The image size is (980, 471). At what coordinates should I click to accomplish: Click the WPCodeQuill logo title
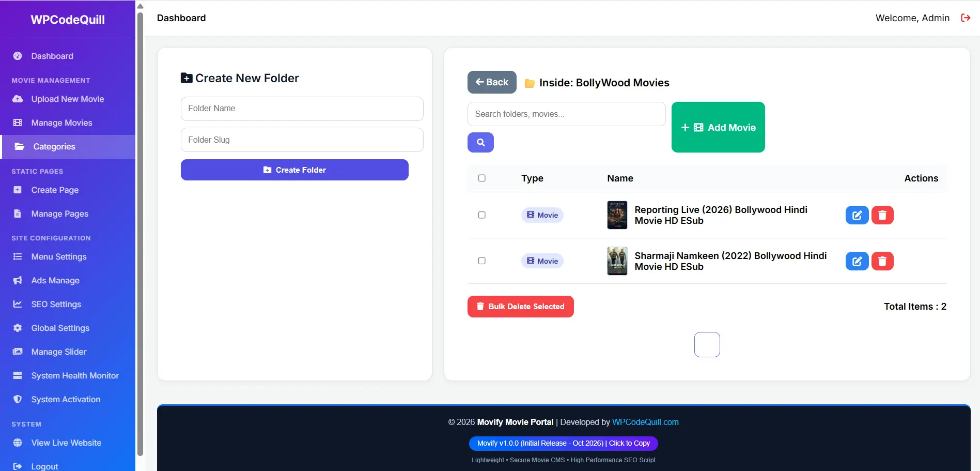[x=68, y=20]
